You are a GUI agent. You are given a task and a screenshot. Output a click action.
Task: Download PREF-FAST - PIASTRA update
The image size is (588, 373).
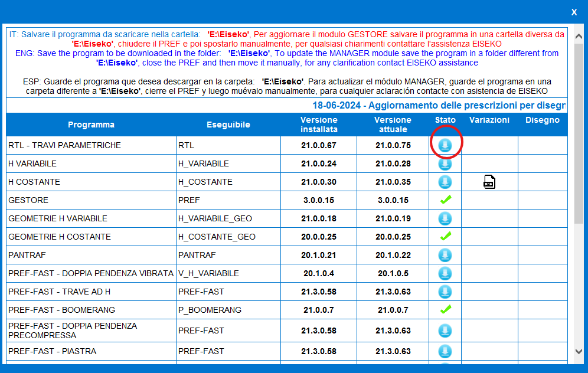point(445,351)
